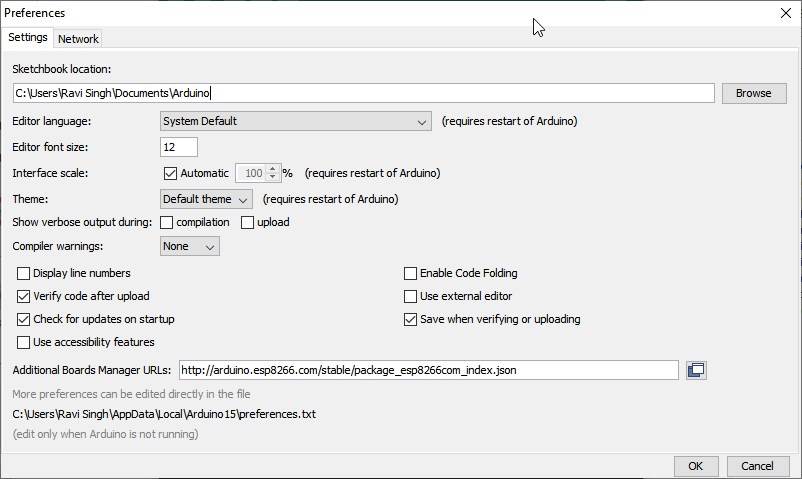
Task: Click Cancel to discard changes
Action: (758, 466)
